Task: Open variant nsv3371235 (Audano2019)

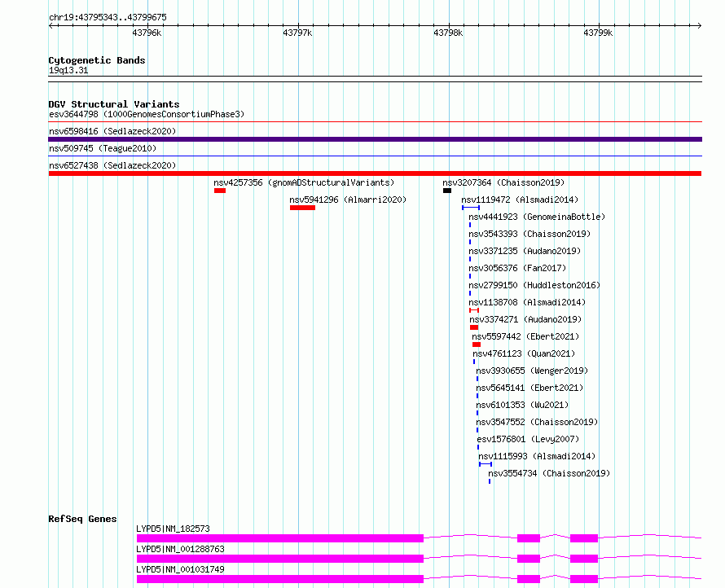Action: coord(525,251)
